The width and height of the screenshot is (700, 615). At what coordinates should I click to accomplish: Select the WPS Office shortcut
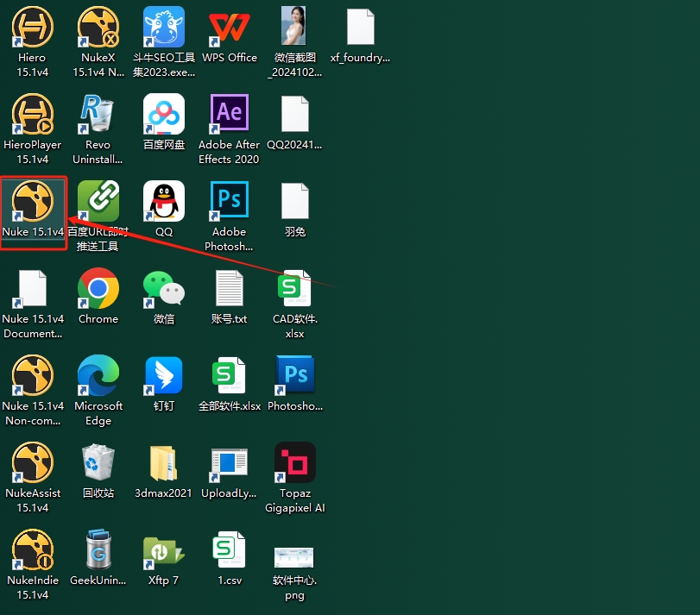point(230,28)
